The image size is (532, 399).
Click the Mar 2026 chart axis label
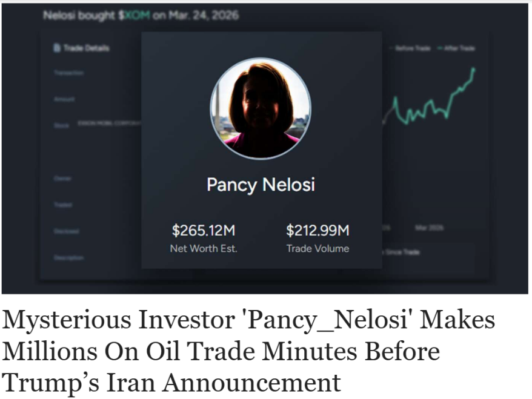429,228
